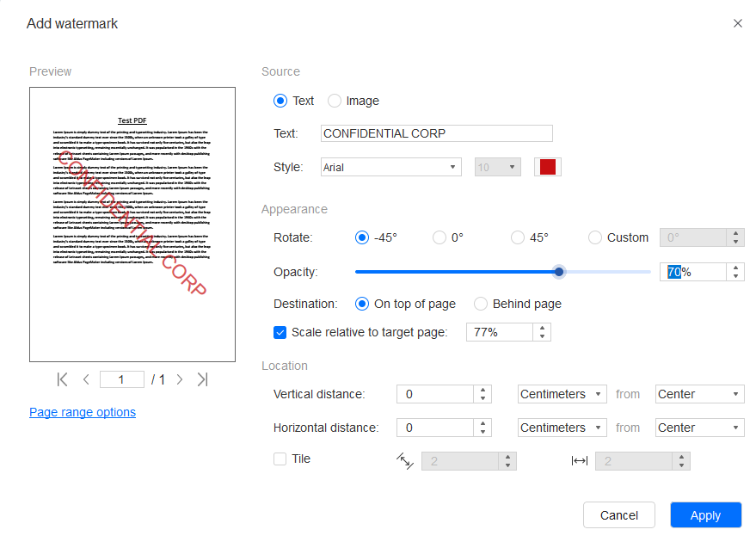
Task: Rotate the watermark to 45°
Action: click(x=517, y=237)
